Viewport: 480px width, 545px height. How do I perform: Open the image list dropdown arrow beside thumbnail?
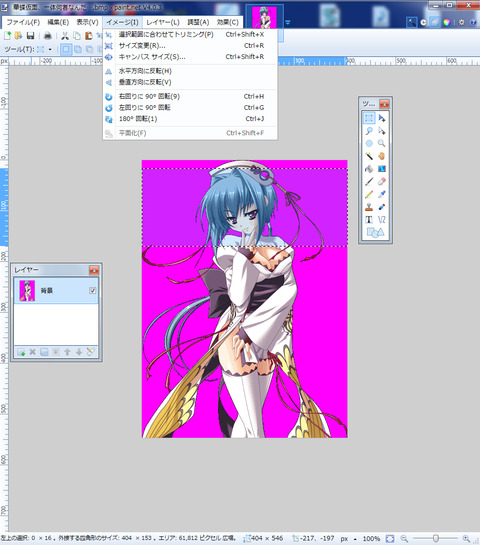288,22
